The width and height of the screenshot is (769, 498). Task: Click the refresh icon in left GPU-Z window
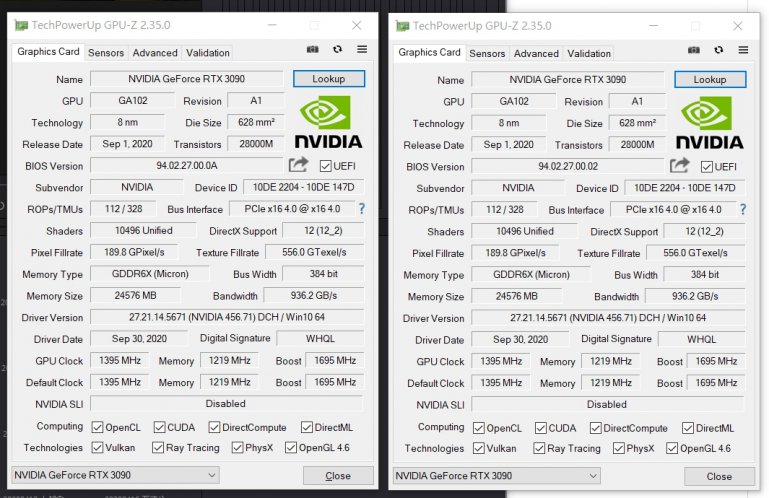point(337,49)
